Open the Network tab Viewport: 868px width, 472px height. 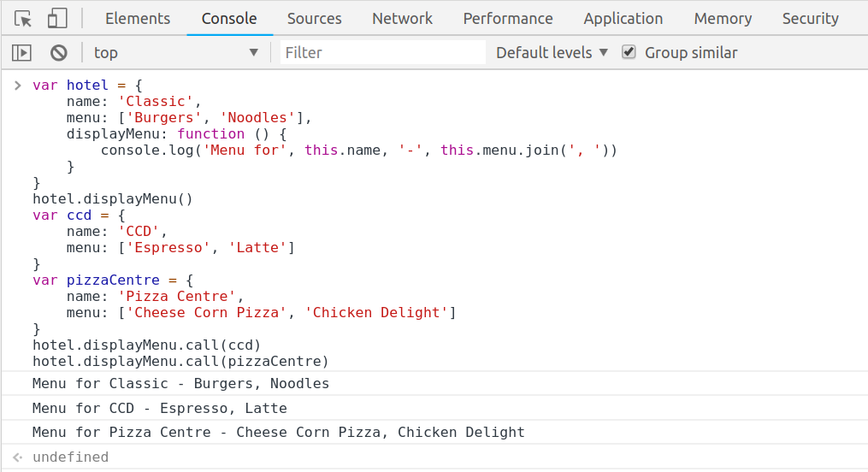(403, 18)
